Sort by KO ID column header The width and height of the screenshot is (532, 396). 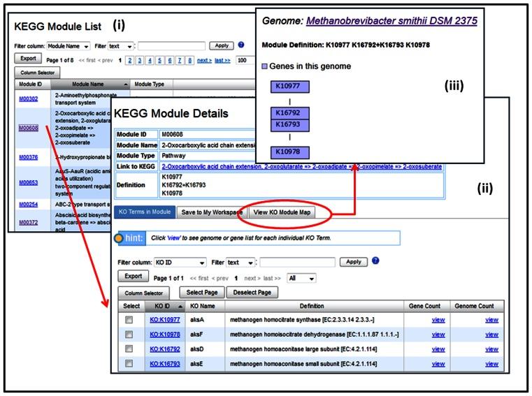tap(165, 306)
